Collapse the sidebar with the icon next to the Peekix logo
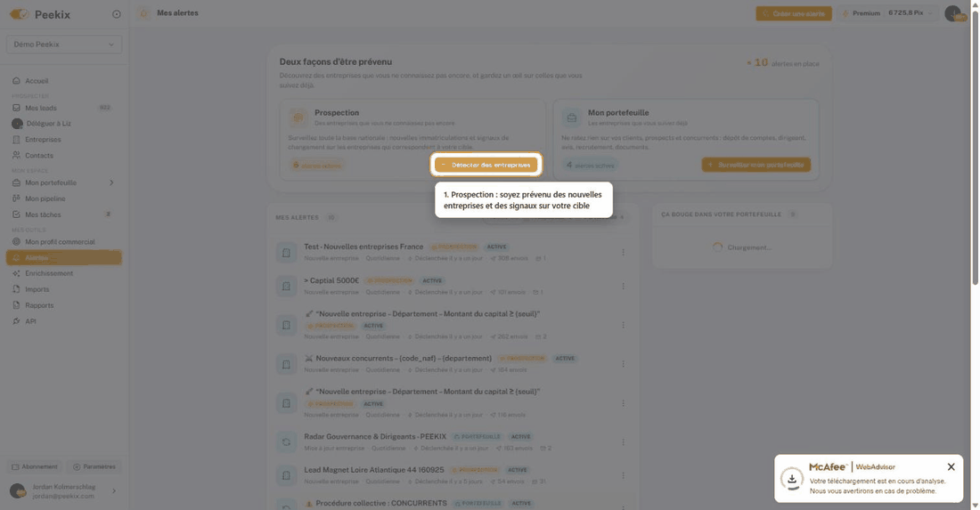This screenshot has width=980, height=510. (x=116, y=13)
